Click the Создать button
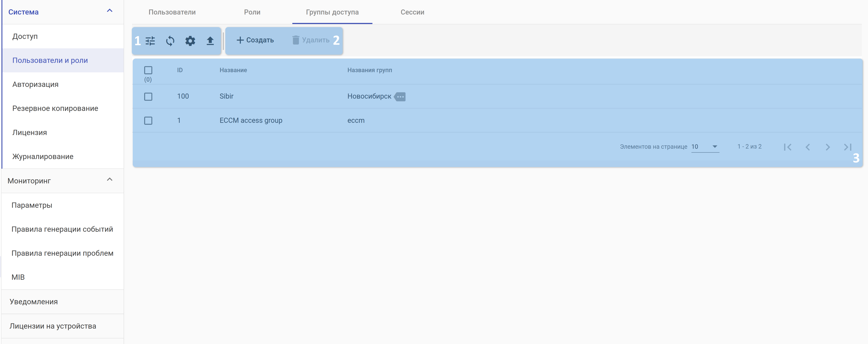868x344 pixels. click(x=255, y=40)
